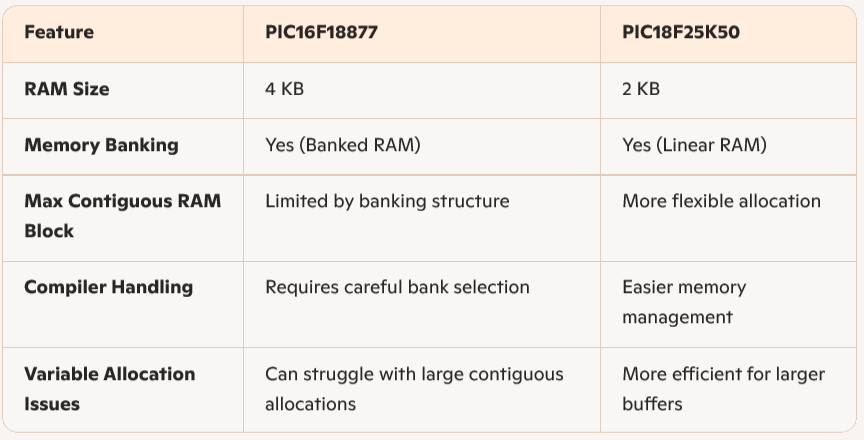Click the Feature column header
Image resolution: width=864 pixels, height=440 pixels.
[x=59, y=32]
